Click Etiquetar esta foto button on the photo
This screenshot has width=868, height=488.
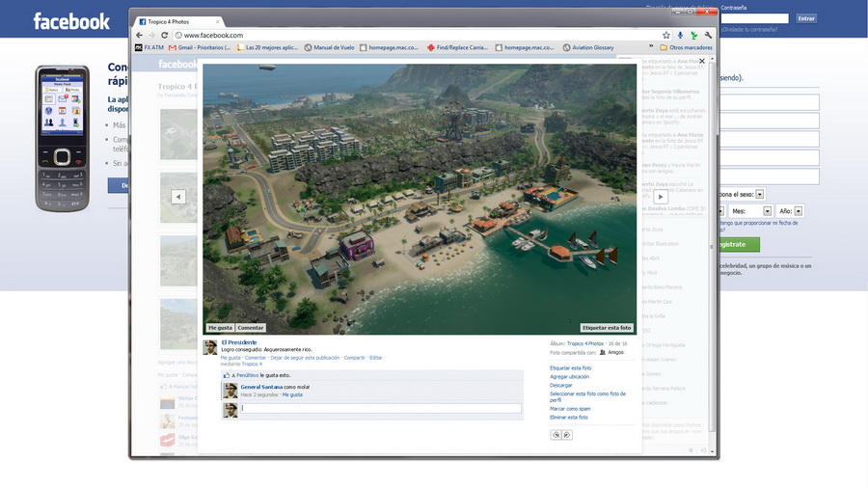607,328
